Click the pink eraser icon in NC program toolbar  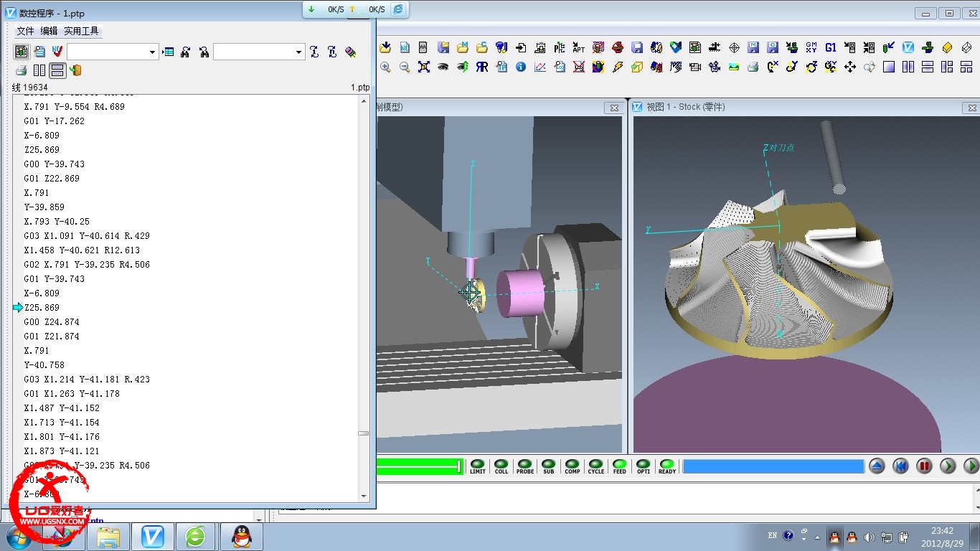(351, 52)
